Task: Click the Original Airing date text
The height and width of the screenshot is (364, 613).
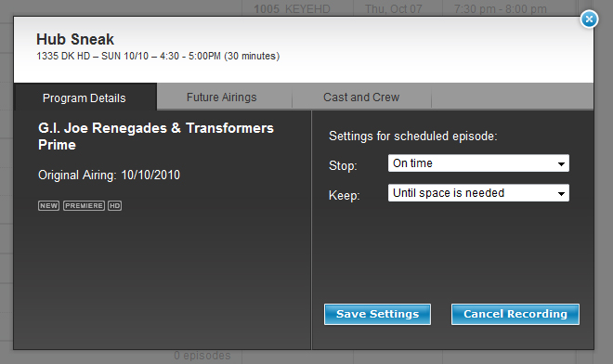Action: coord(109,175)
